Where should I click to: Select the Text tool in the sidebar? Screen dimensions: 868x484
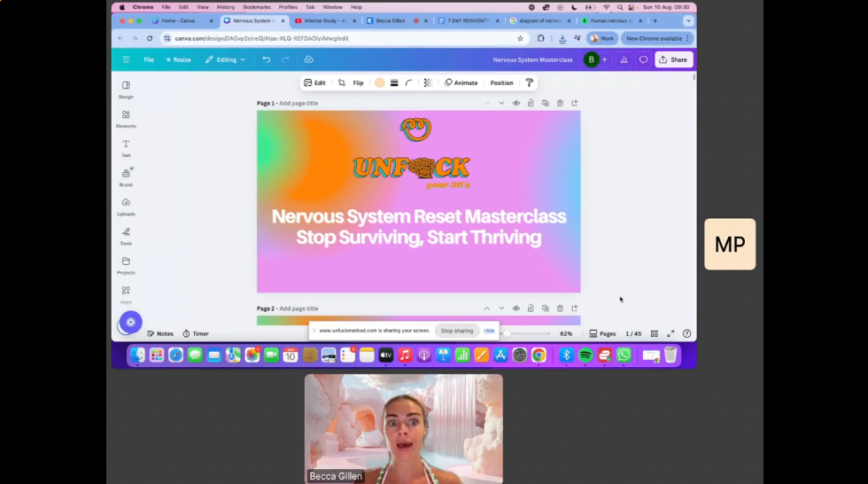[126, 148]
